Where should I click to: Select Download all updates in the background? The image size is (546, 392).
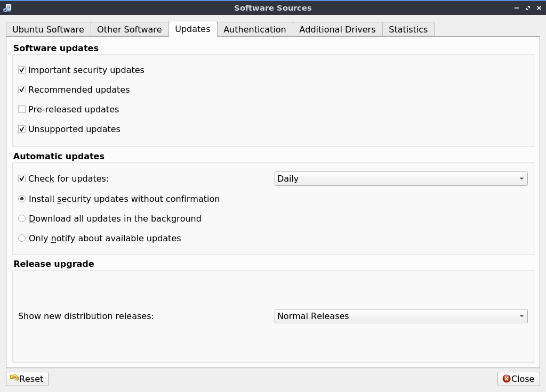[22, 218]
